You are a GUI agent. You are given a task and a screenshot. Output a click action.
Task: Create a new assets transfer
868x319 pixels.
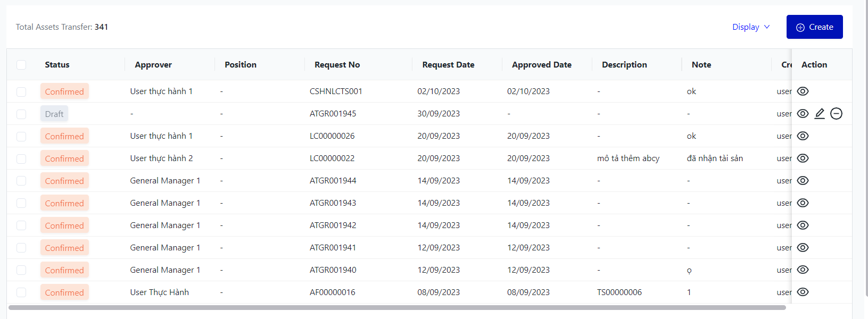click(814, 27)
